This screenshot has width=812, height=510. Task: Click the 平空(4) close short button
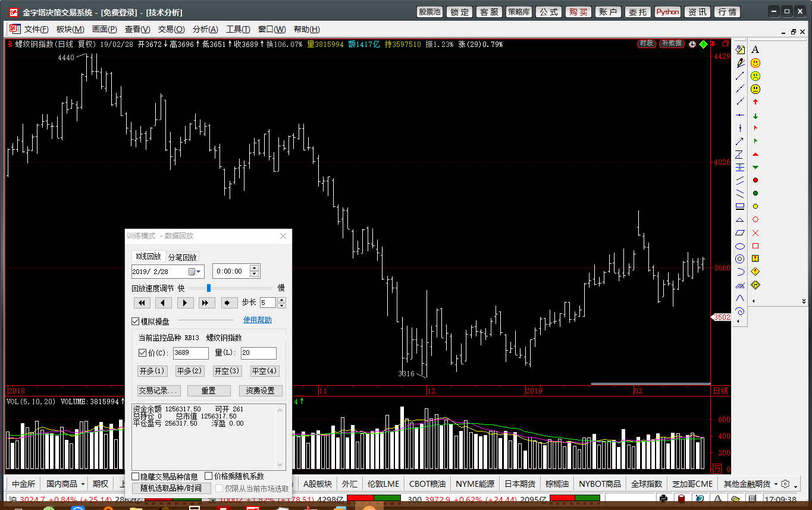(264, 371)
